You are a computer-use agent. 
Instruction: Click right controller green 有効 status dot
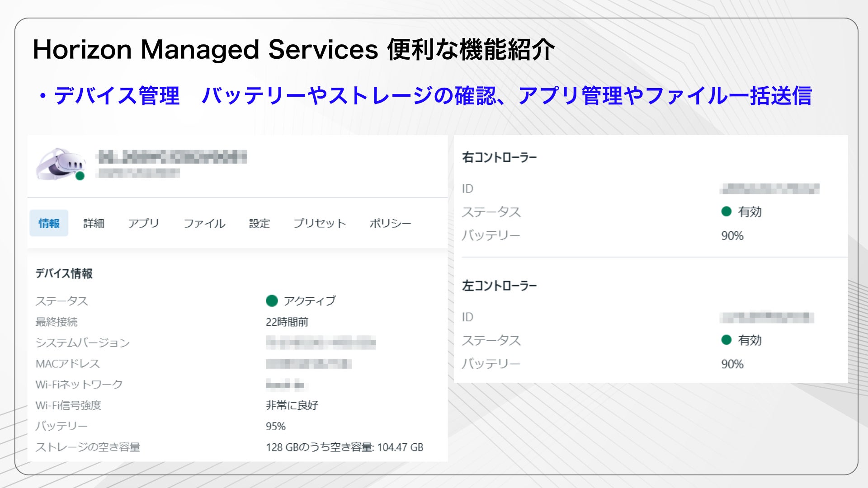click(x=726, y=211)
